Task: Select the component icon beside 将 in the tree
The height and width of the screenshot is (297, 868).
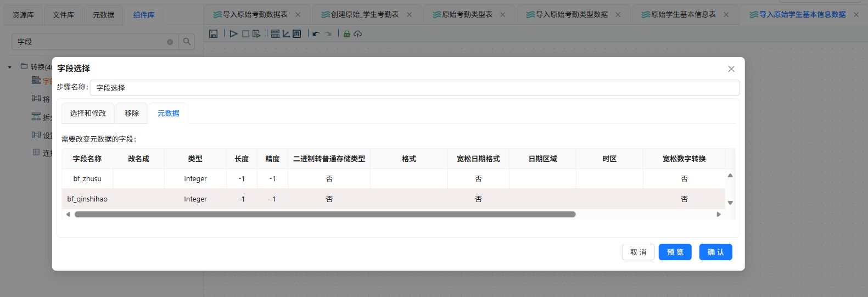Action: (x=36, y=99)
